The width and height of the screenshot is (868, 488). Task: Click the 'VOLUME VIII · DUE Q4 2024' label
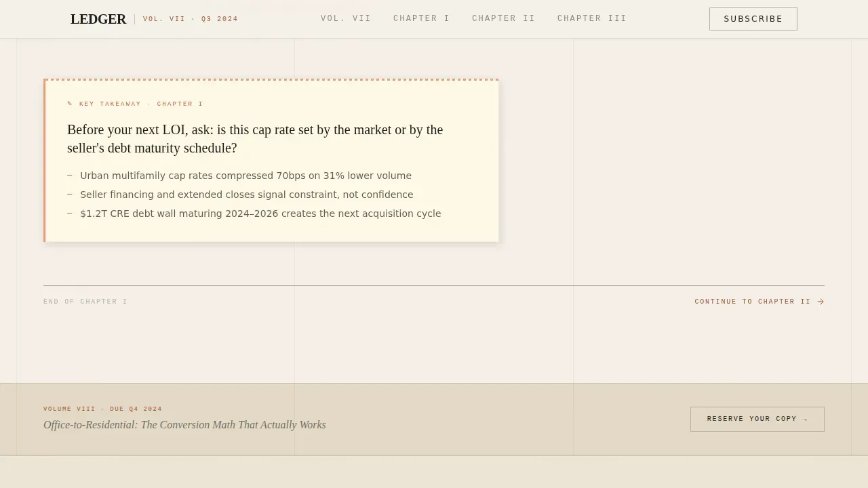[103, 409]
